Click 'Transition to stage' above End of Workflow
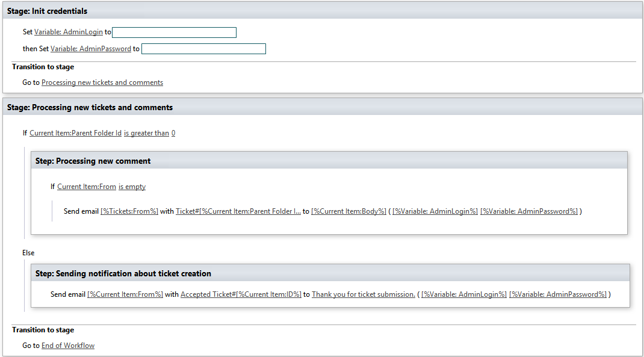The width and height of the screenshot is (644, 357). [43, 329]
